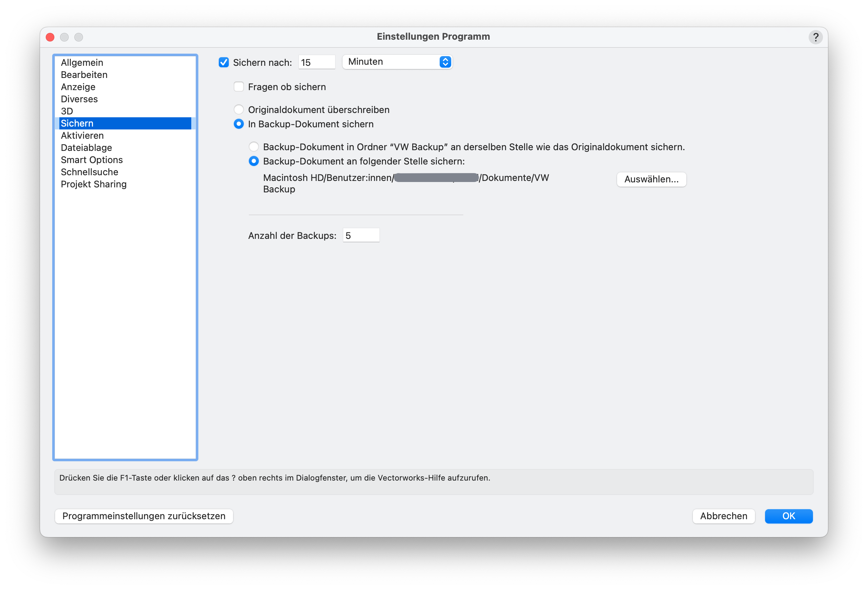This screenshot has height=590, width=868.
Task: Open the Anzeige settings category
Action: click(x=78, y=87)
